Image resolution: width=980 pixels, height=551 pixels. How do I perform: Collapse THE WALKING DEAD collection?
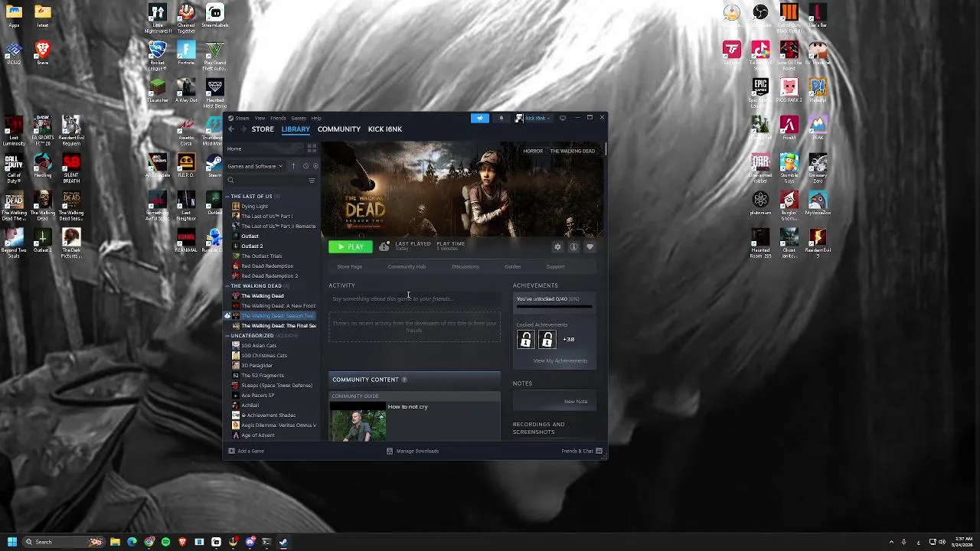(x=227, y=286)
